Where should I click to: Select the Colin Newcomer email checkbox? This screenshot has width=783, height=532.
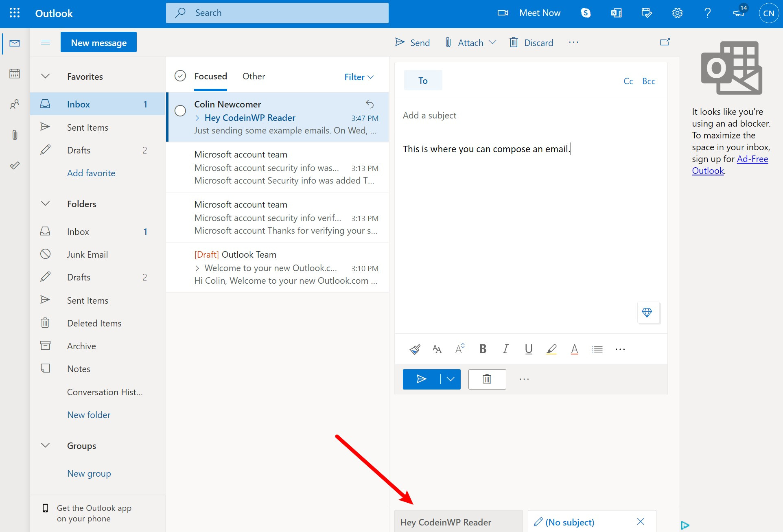click(x=180, y=110)
